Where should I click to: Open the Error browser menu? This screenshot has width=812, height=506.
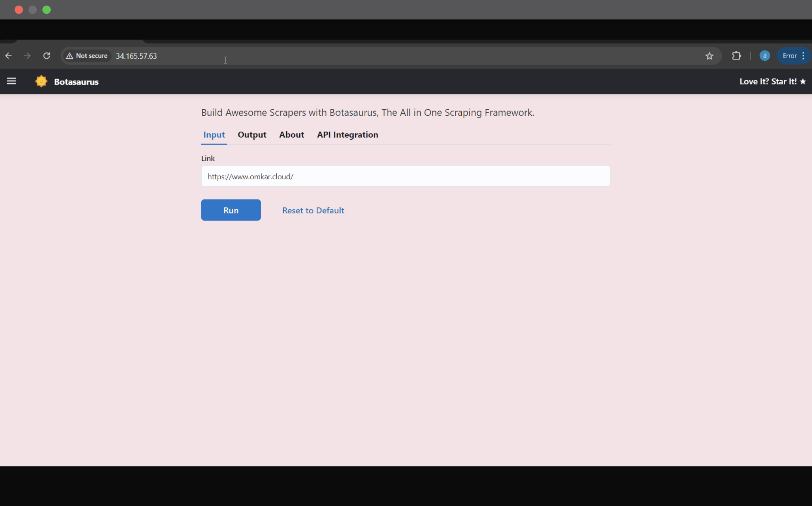click(x=794, y=56)
